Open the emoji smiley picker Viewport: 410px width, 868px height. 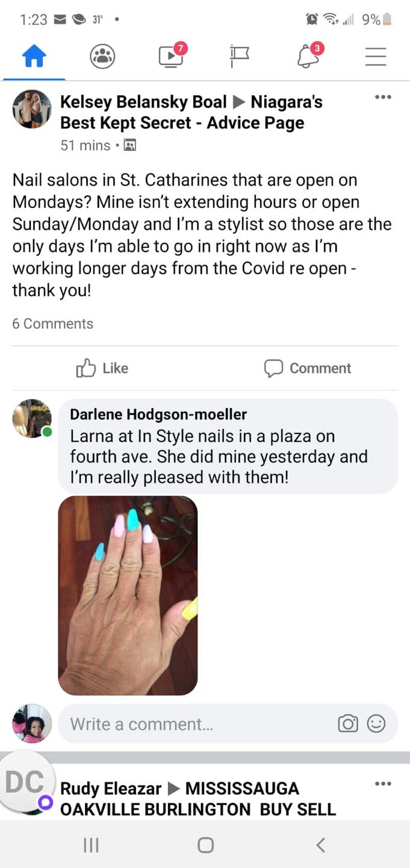[x=376, y=723]
